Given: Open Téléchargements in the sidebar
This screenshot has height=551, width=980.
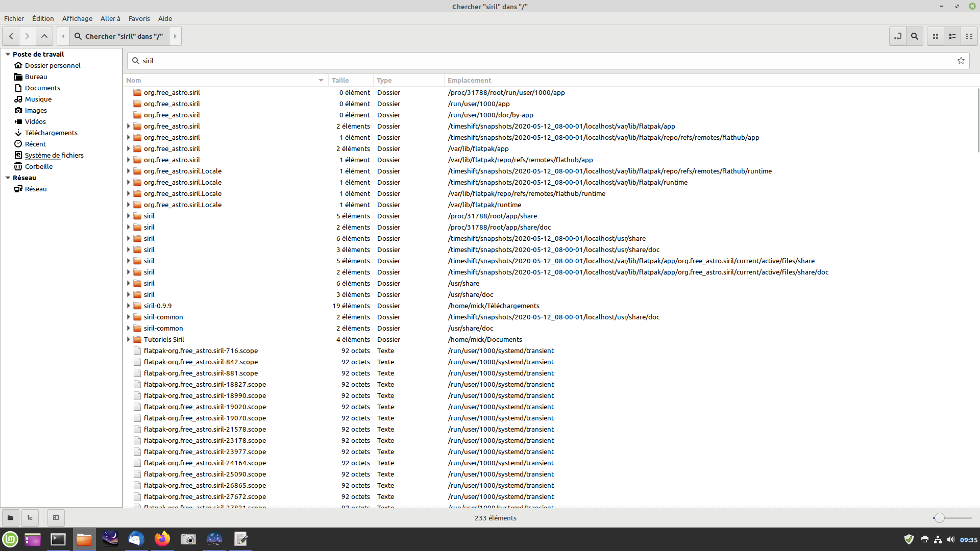Looking at the screenshot, I should (51, 133).
